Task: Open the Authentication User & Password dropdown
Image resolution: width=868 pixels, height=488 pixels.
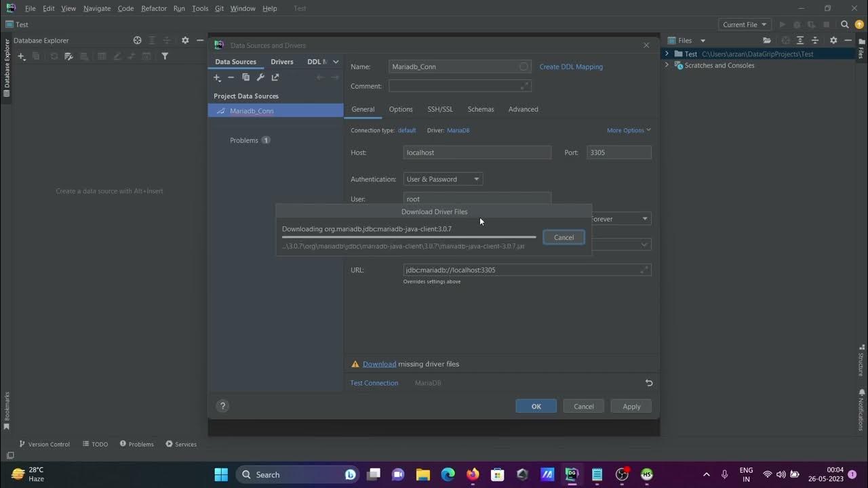Action: point(443,179)
